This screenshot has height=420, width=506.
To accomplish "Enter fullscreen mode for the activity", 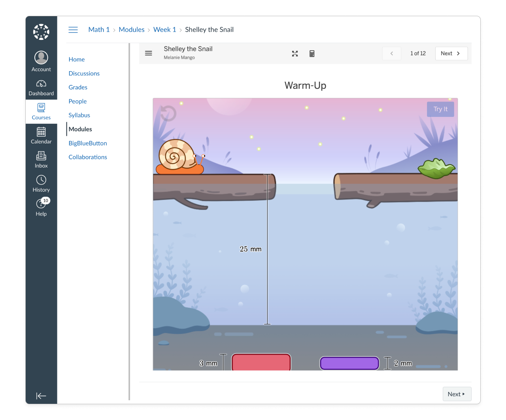I will click(295, 54).
